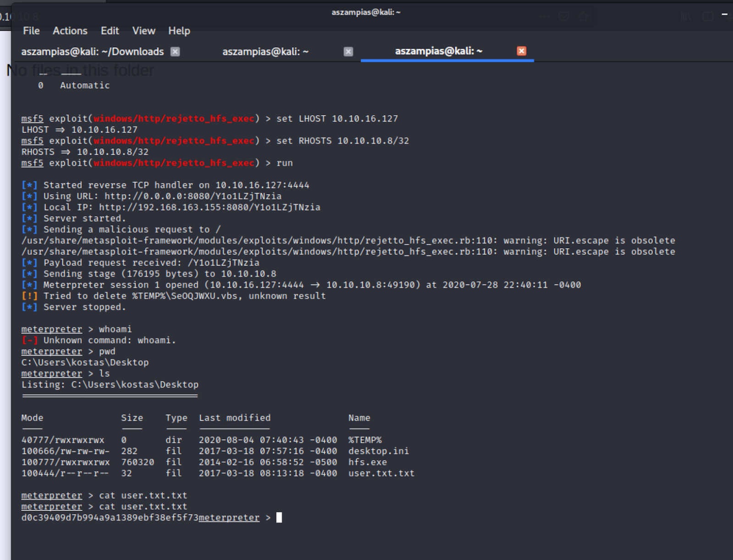Open the Help menu

tap(179, 31)
